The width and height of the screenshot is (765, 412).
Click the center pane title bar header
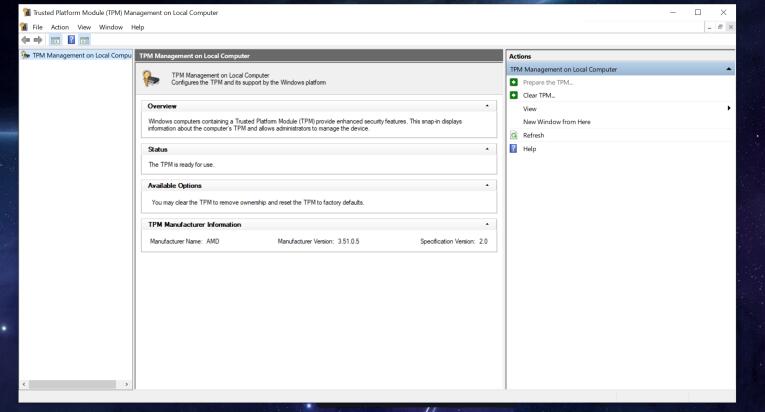point(319,56)
